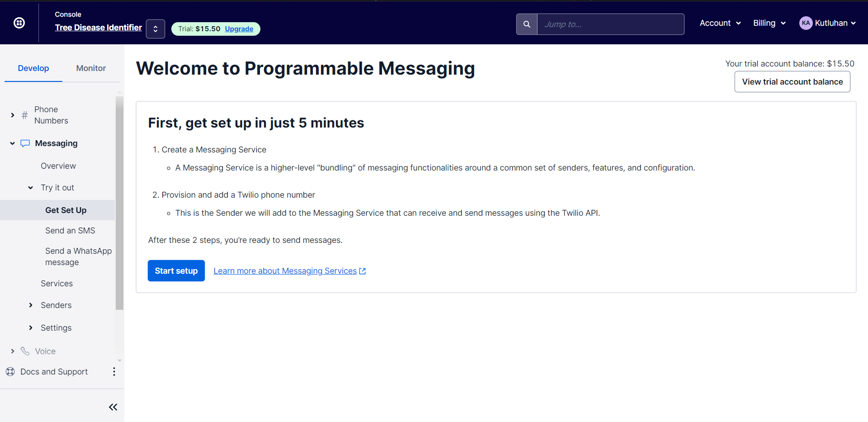Switch to the Monitor tab
The height and width of the screenshot is (422, 868).
tap(91, 68)
